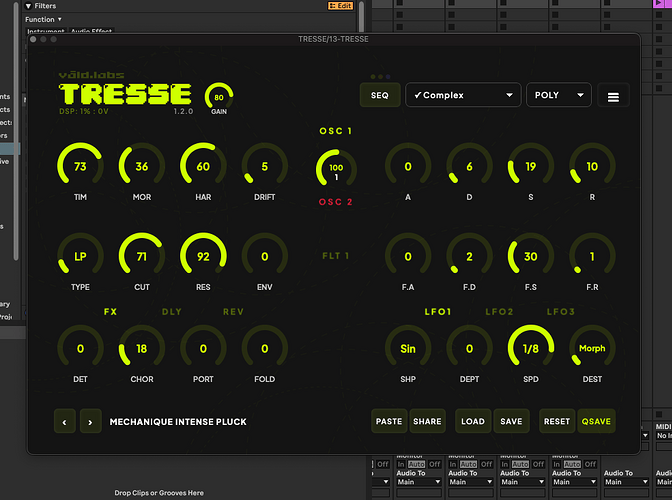This screenshot has height=500, width=672.
Task: Click the preset name MECHANIQUE INTENSE PLUCK
Action: [178, 422]
